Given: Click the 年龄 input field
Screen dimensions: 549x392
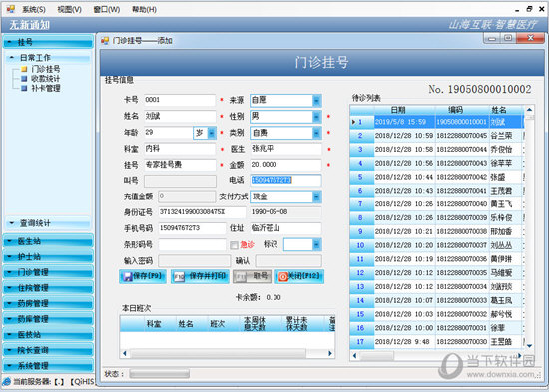Looking at the screenshot, I should (x=168, y=133).
